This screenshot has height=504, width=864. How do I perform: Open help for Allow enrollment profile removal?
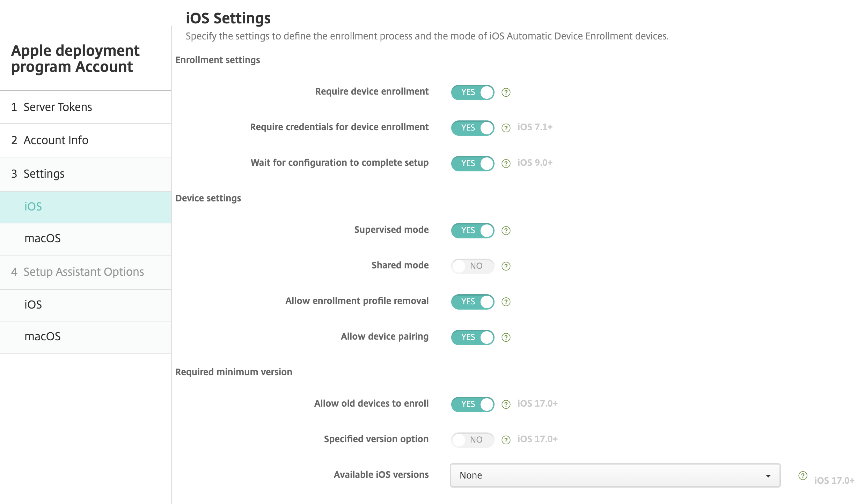(506, 302)
